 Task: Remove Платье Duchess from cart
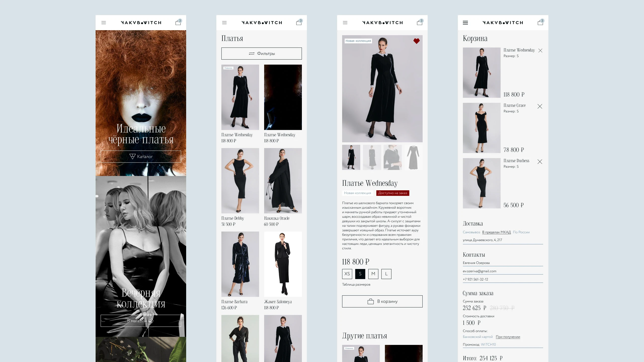click(x=540, y=162)
